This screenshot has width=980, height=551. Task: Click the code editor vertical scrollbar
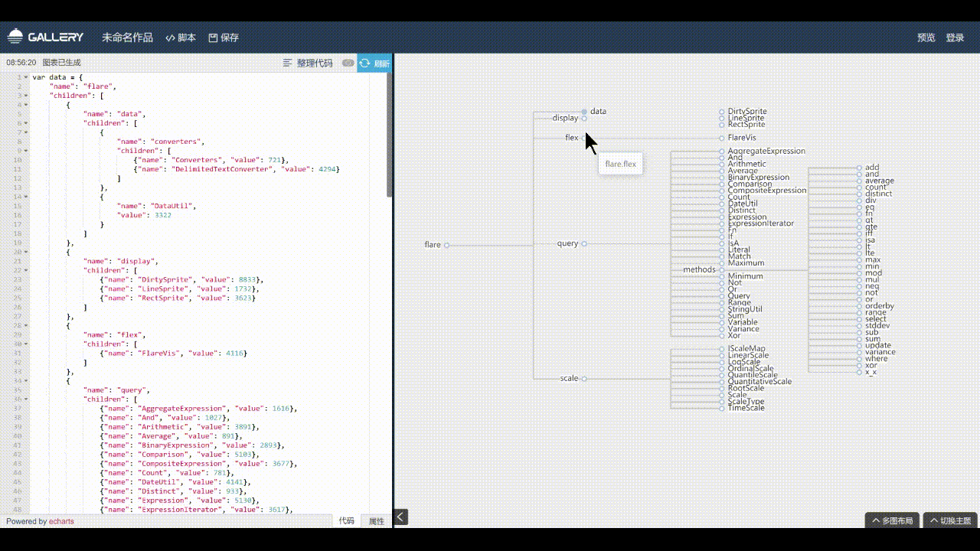click(389, 134)
